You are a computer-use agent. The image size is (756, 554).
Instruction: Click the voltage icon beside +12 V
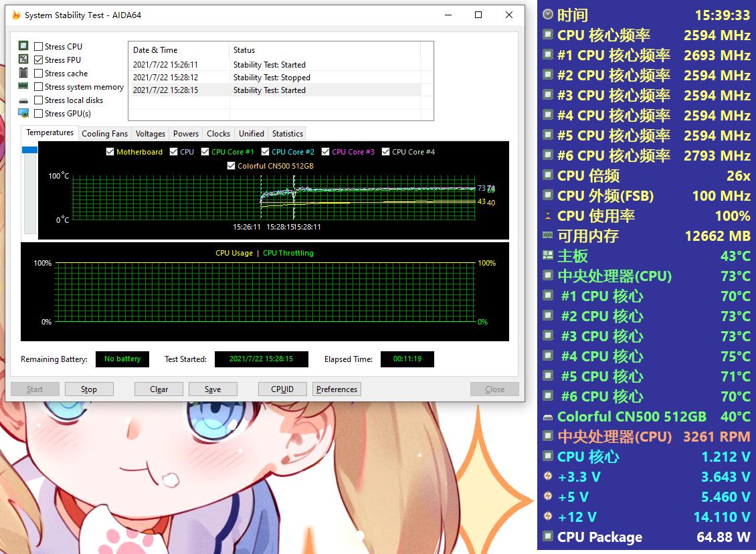[548, 516]
